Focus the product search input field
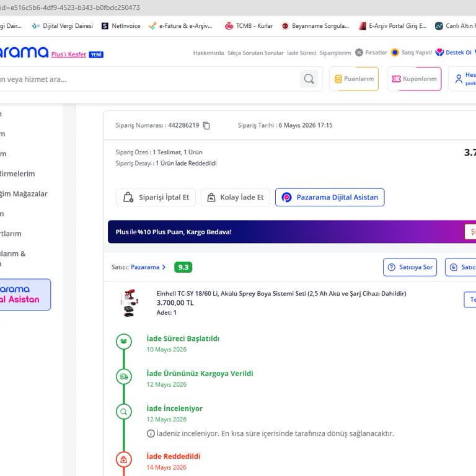476x476 pixels. coord(149,79)
